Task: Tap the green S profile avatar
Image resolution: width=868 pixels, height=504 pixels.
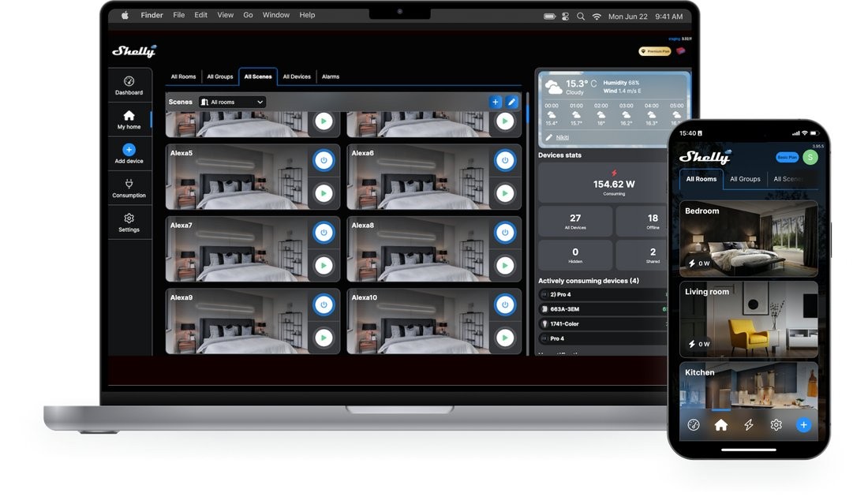Action: pyautogui.click(x=810, y=157)
